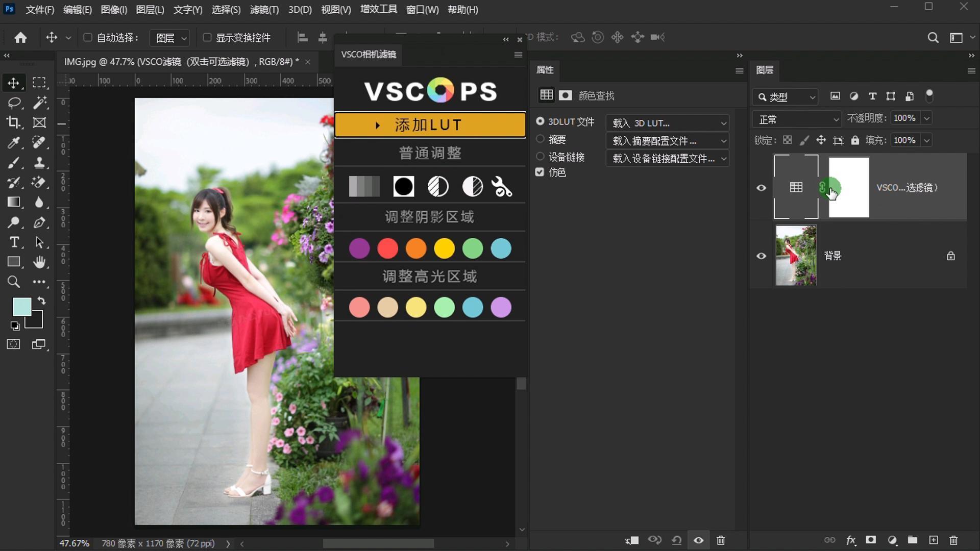Open the 图像(I) menu
Screen dimensions: 980x551
[x=114, y=10]
